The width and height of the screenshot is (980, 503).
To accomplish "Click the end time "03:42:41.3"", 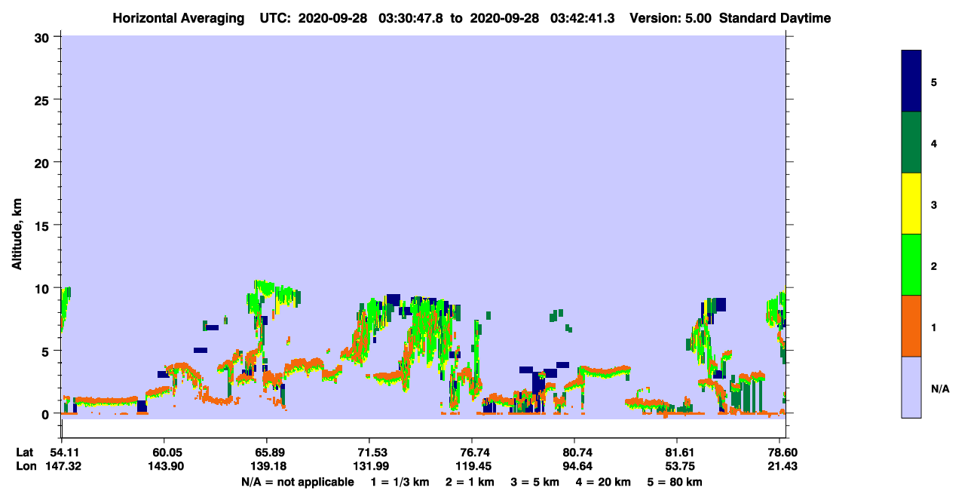I will (583, 18).
